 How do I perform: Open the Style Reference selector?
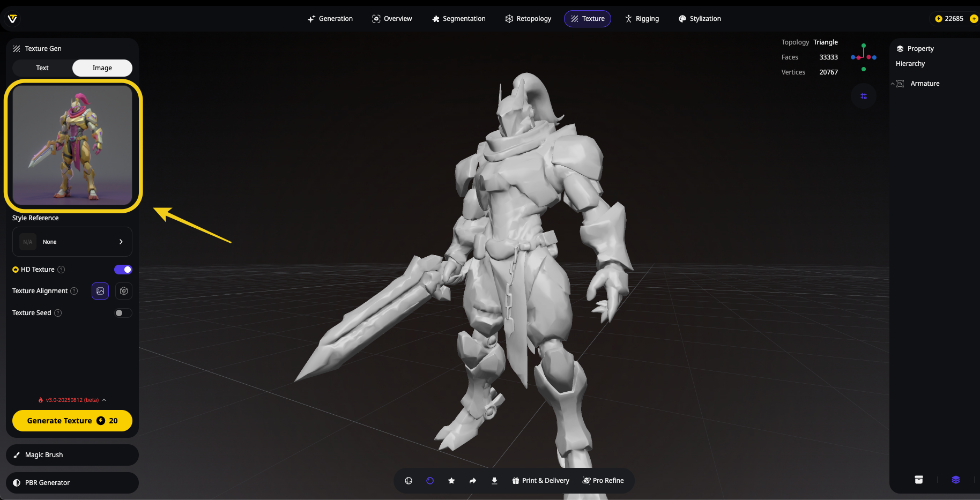point(72,242)
